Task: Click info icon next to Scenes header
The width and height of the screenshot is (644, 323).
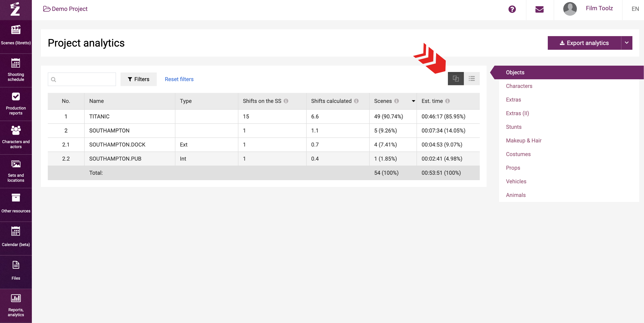Action: click(x=397, y=101)
